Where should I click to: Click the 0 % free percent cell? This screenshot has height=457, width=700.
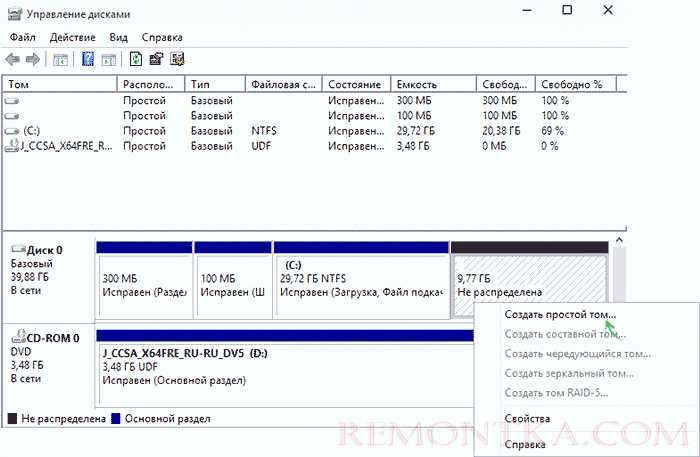[550, 146]
